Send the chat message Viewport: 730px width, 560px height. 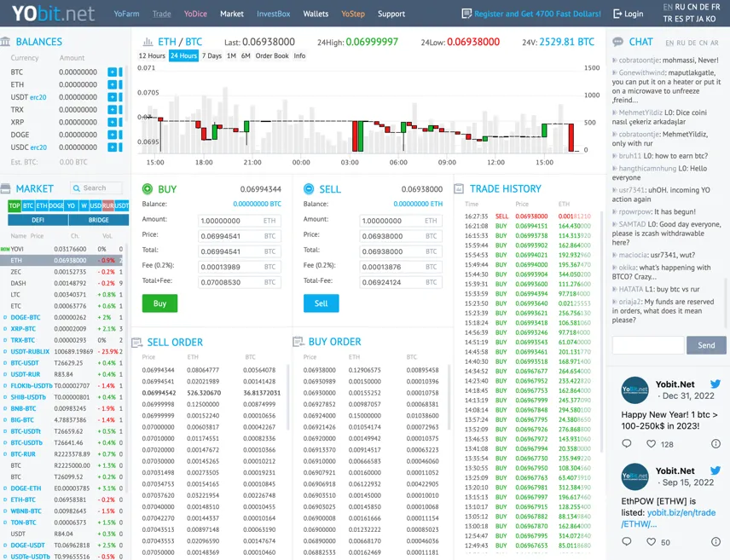point(706,345)
